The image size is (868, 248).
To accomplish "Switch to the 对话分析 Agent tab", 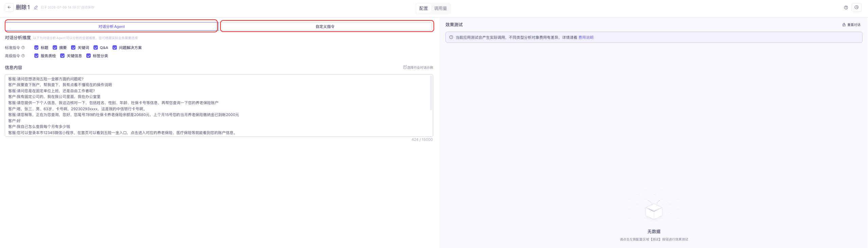I will point(111,26).
